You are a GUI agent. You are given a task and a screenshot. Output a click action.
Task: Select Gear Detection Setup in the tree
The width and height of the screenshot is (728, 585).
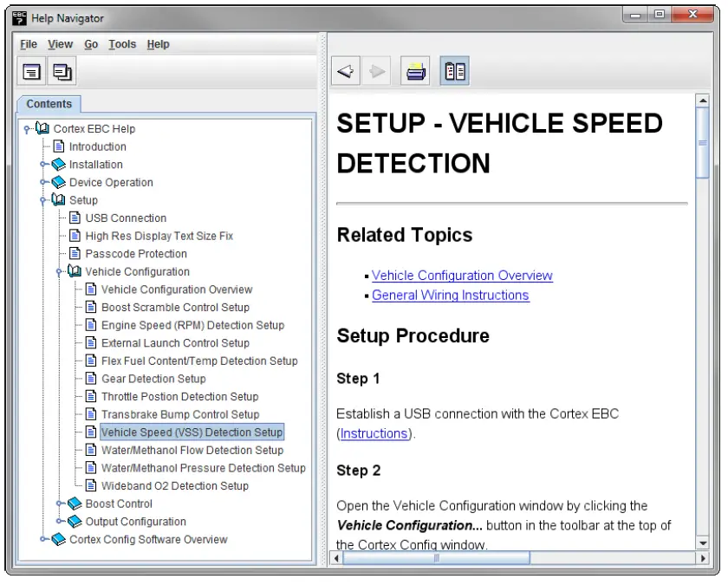coord(153,379)
